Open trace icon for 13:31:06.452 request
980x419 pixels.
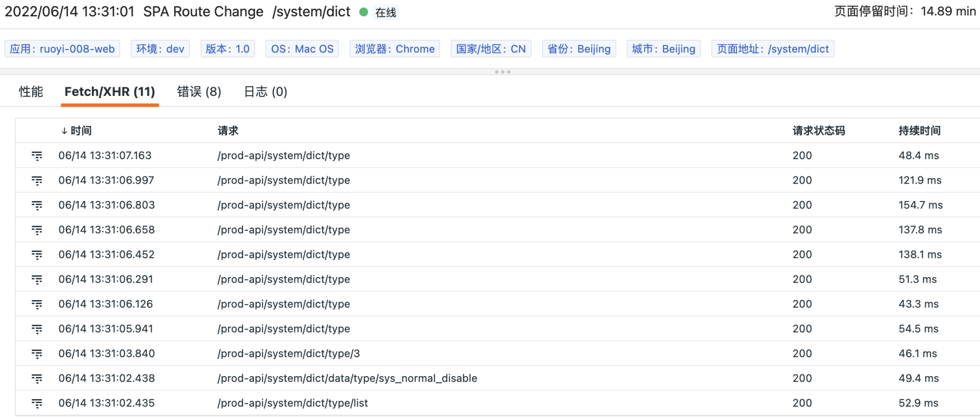(x=37, y=255)
